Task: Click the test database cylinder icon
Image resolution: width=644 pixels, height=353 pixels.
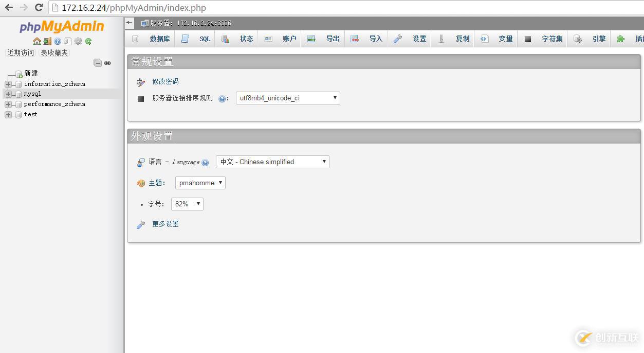Action: (18, 115)
